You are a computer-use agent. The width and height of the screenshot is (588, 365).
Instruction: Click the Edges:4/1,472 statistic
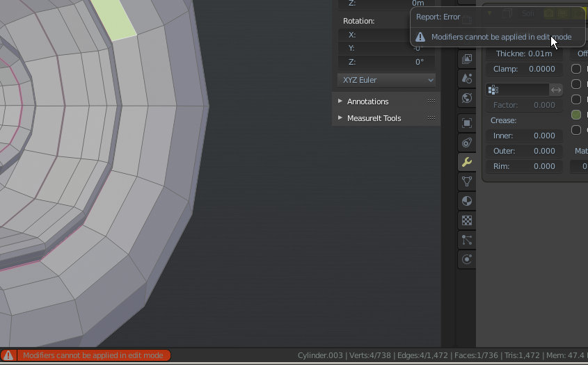tap(422, 355)
